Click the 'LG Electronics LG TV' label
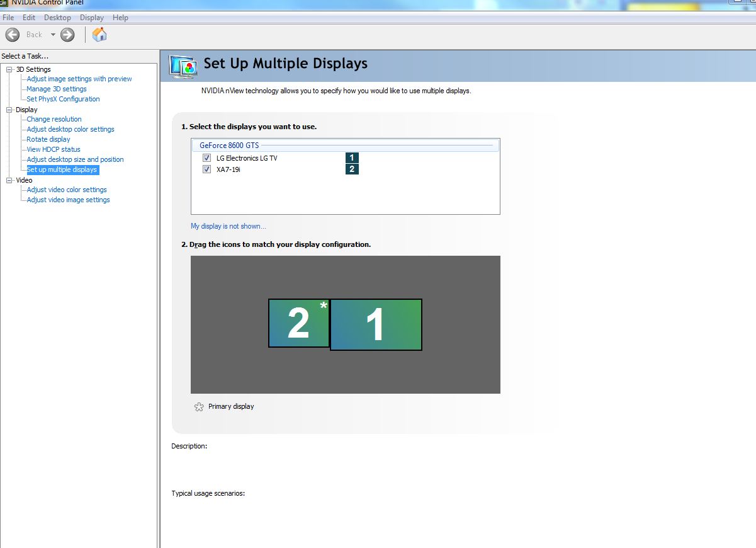756x548 pixels. point(247,158)
